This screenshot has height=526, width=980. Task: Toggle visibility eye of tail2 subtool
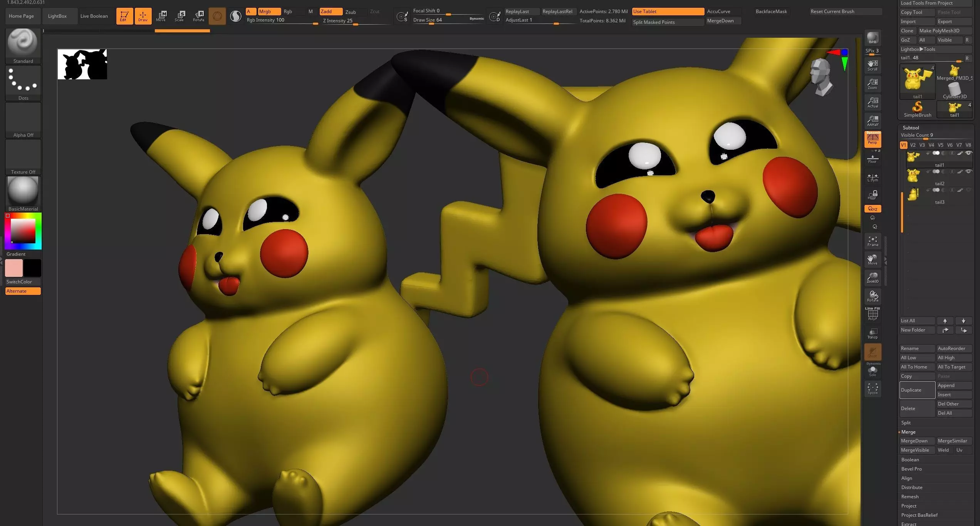(968, 172)
